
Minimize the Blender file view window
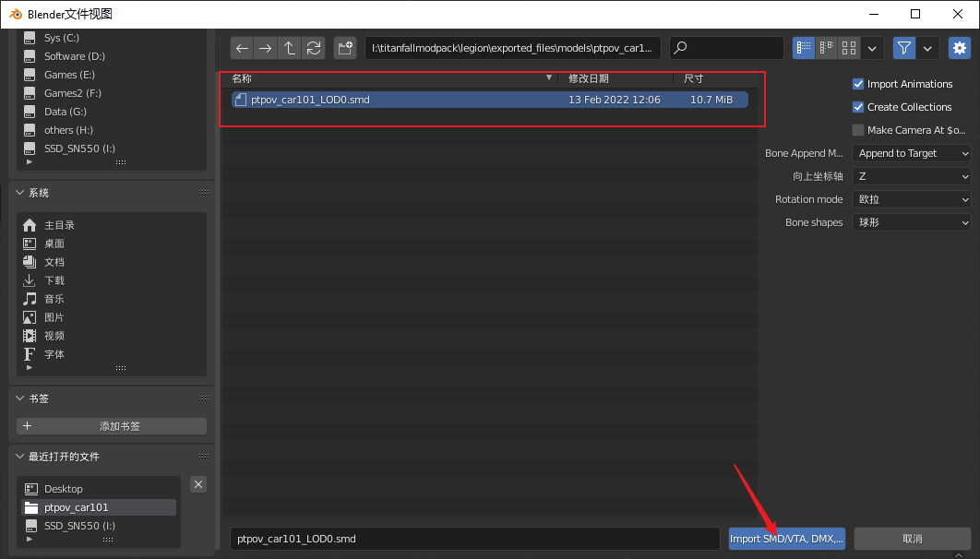[x=874, y=14]
